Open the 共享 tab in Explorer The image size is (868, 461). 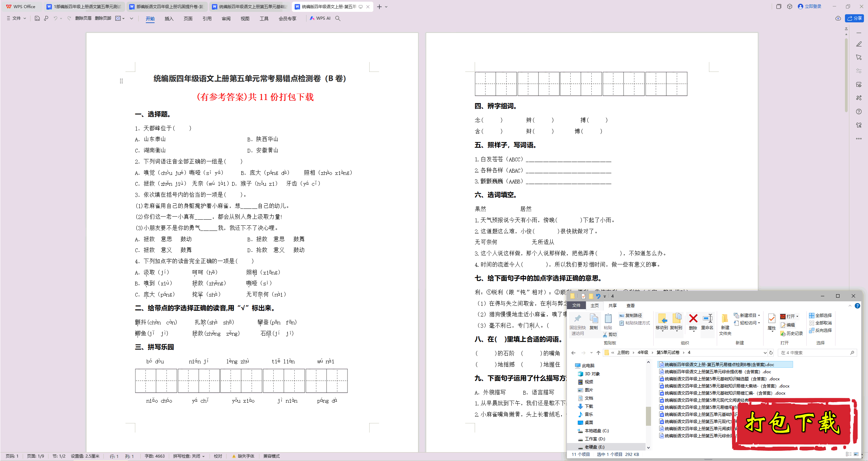pyautogui.click(x=612, y=306)
